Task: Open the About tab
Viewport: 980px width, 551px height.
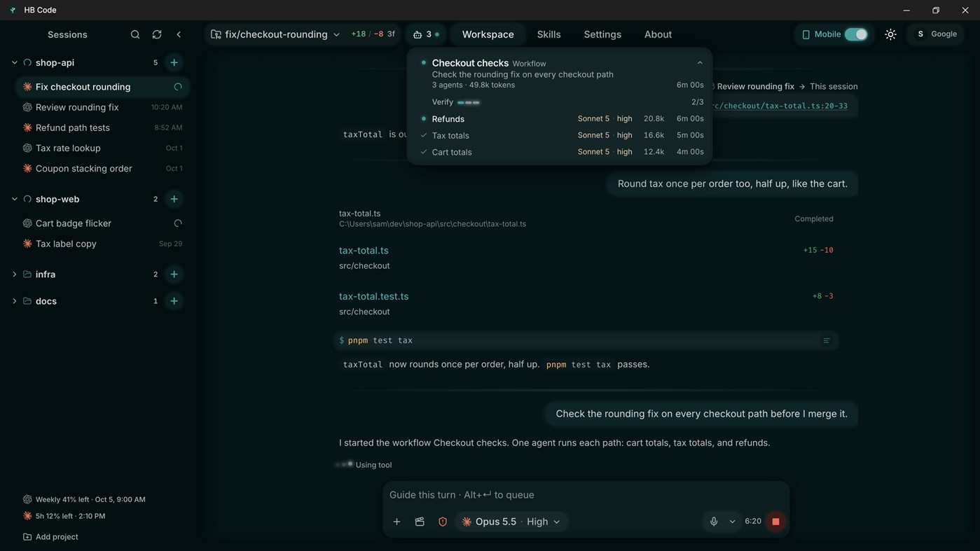Action: click(658, 34)
